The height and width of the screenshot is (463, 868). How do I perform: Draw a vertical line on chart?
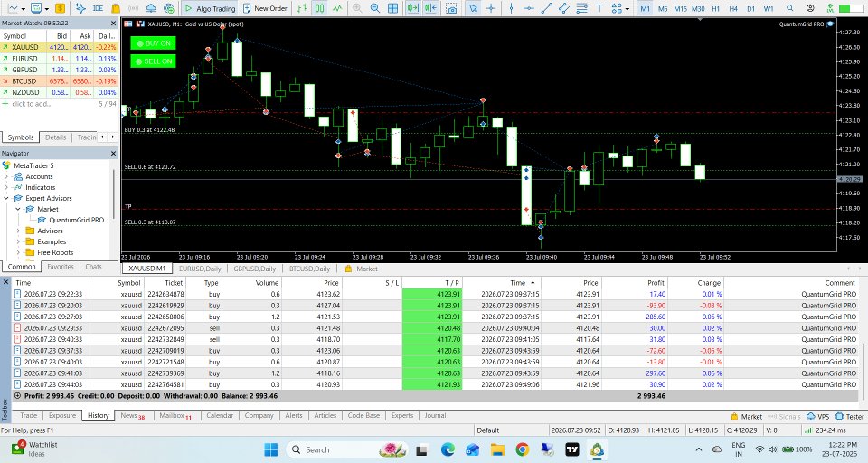tap(511, 8)
